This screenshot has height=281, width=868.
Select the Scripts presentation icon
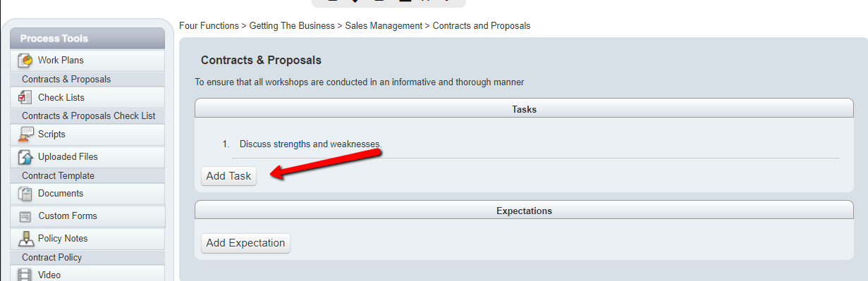[25, 134]
